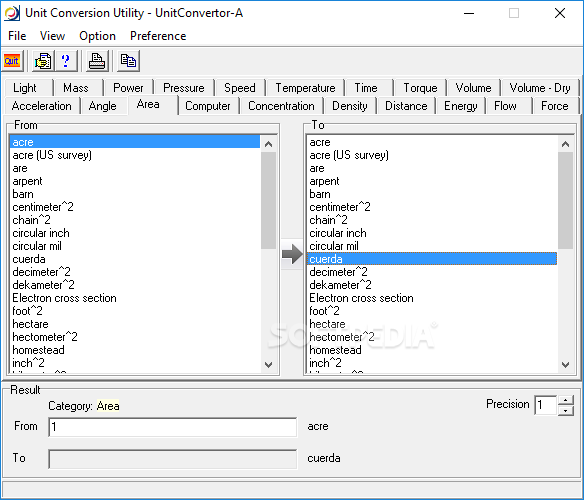The height and width of the screenshot is (500, 584).
Task: Open the File menu
Action: [x=17, y=36]
